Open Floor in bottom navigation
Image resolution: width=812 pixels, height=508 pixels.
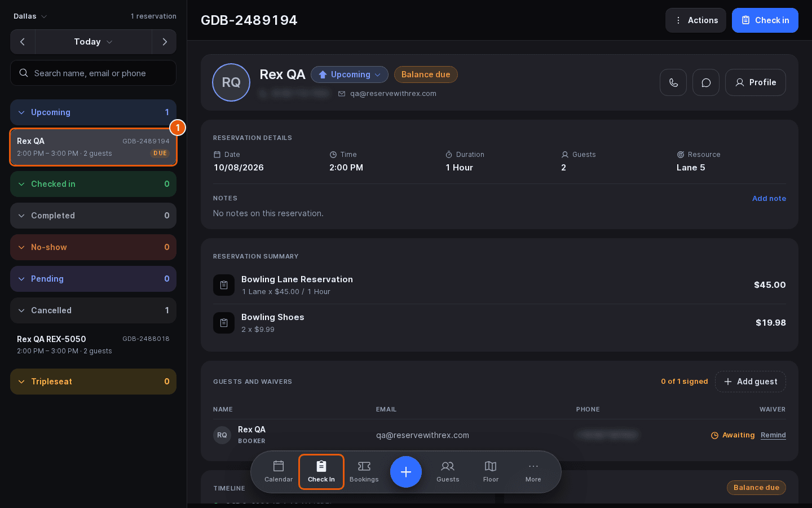click(x=491, y=472)
